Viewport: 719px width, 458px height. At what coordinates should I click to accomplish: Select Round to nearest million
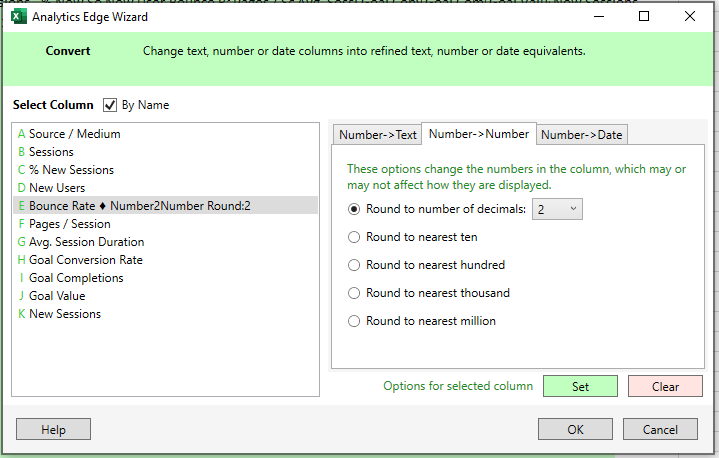(353, 321)
